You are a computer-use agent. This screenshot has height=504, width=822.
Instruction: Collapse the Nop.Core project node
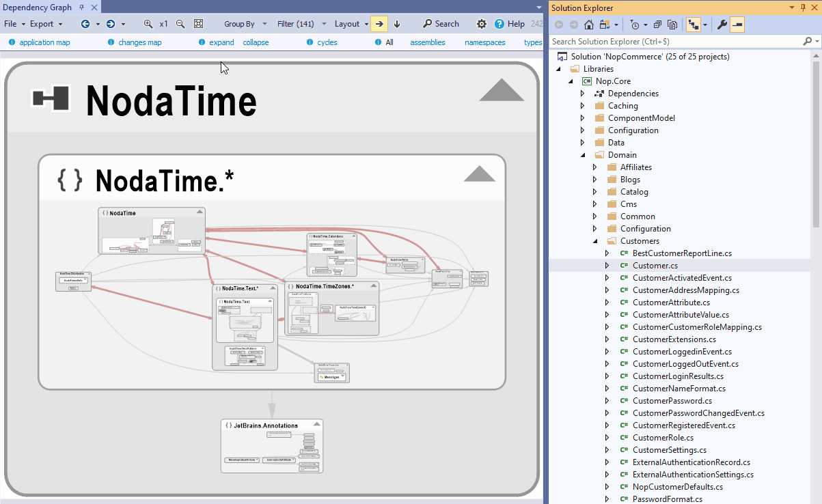[x=571, y=81]
